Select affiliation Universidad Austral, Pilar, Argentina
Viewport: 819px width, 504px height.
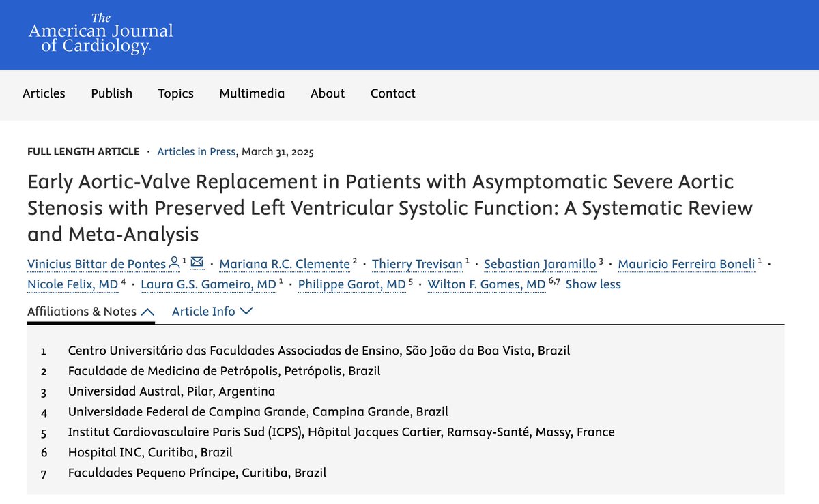tap(171, 391)
